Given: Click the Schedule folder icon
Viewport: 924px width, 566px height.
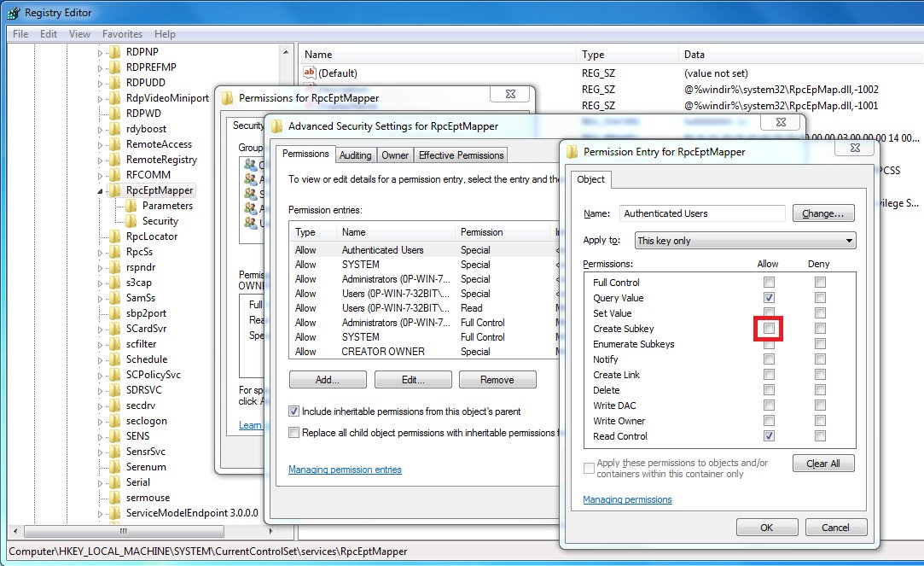Looking at the screenshot, I should pos(115,359).
